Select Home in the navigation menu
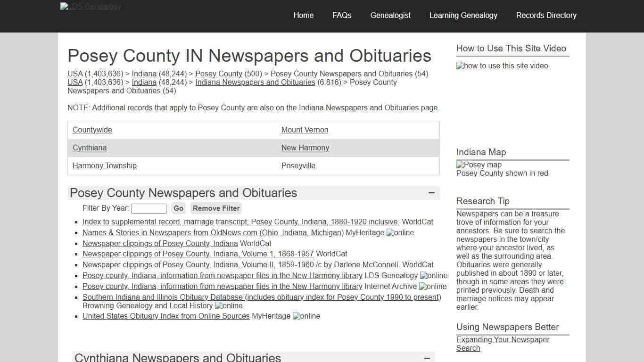Image resolution: width=644 pixels, height=362 pixels. click(x=303, y=16)
